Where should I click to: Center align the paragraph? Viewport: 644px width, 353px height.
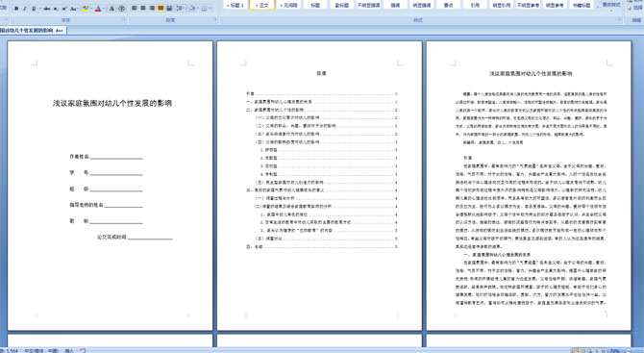click(x=143, y=9)
